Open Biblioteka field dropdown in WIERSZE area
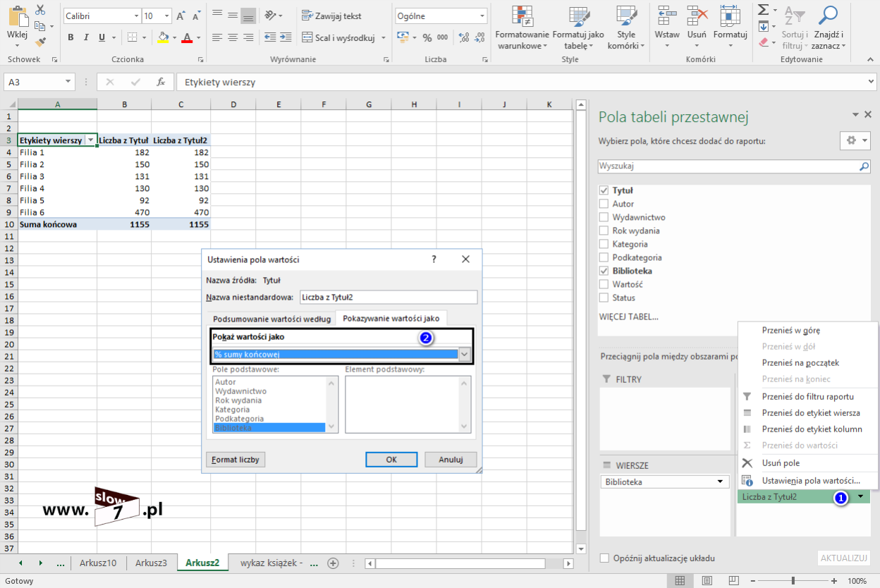 (720, 482)
